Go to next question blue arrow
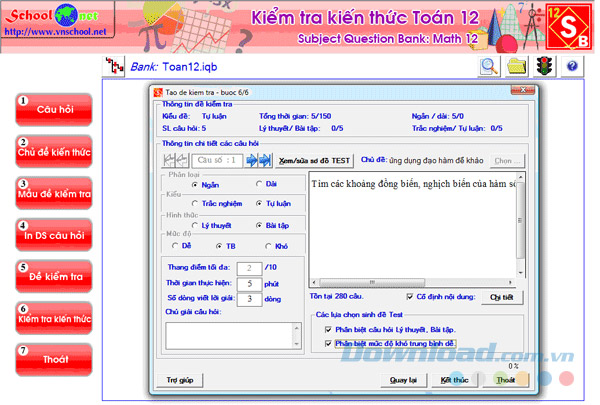This screenshot has width=600, height=405. [251, 160]
